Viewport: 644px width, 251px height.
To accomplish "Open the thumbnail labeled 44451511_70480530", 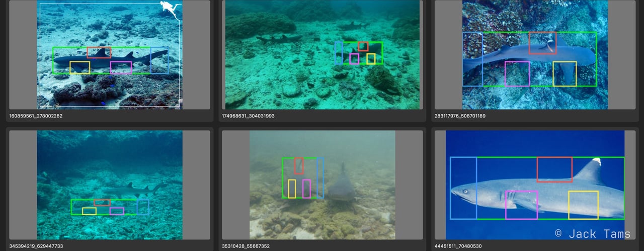I will [x=535, y=185].
